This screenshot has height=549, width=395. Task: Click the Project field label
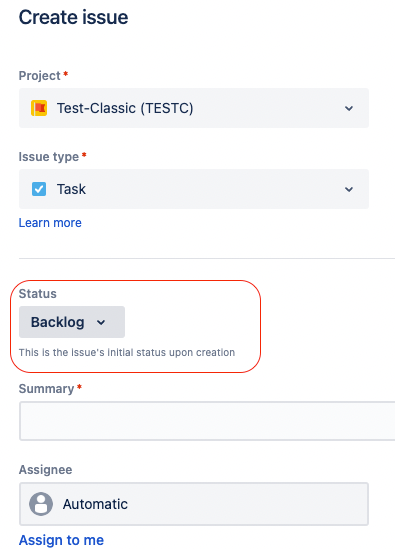pyautogui.click(x=40, y=76)
